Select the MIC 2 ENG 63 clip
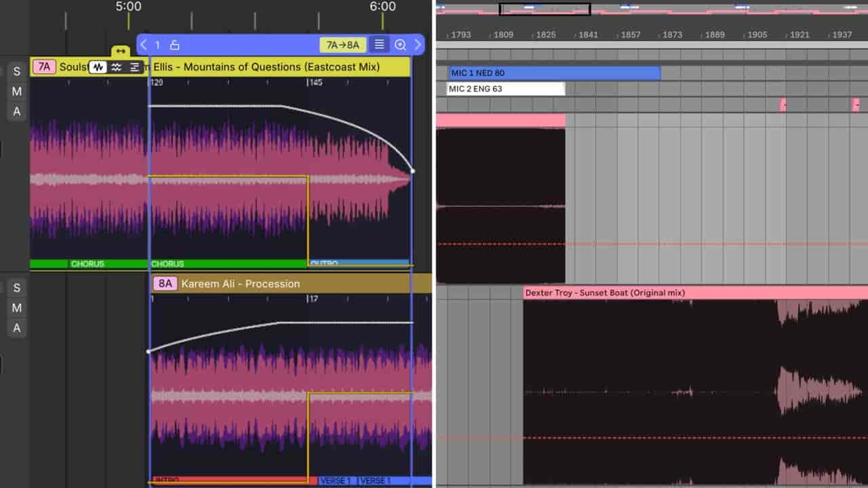The height and width of the screenshot is (488, 868). pyautogui.click(x=505, y=89)
